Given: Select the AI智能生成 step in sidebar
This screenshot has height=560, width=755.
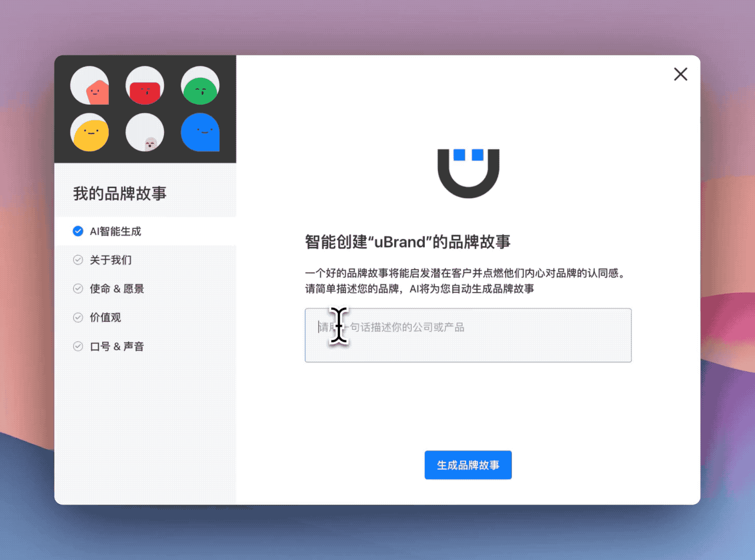Looking at the screenshot, I should click(116, 231).
